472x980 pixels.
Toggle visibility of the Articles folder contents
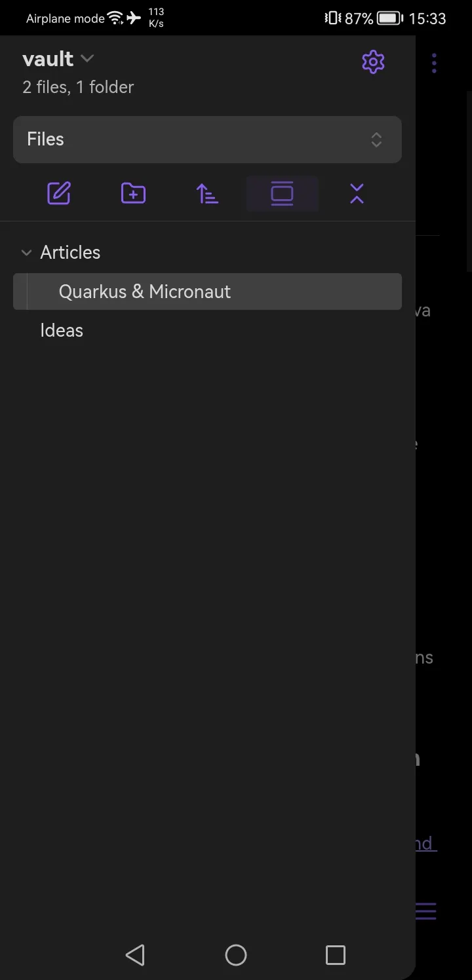[x=26, y=252]
